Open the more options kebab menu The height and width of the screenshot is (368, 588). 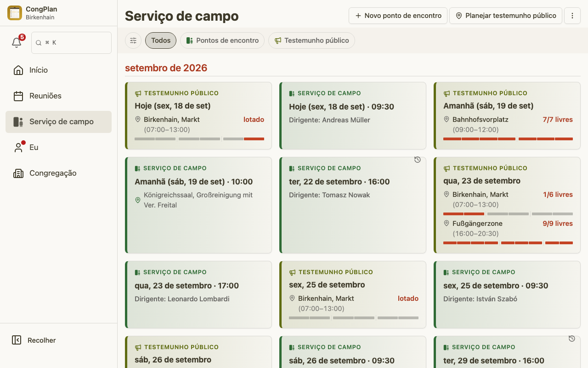pyautogui.click(x=572, y=16)
